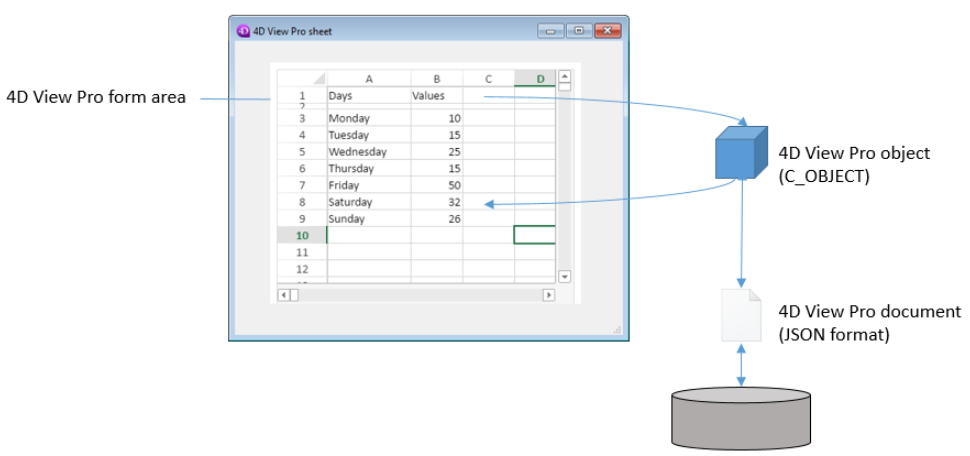Viewport: 970px width, 456px height.
Task: Select row header 11
Action: 302,252
